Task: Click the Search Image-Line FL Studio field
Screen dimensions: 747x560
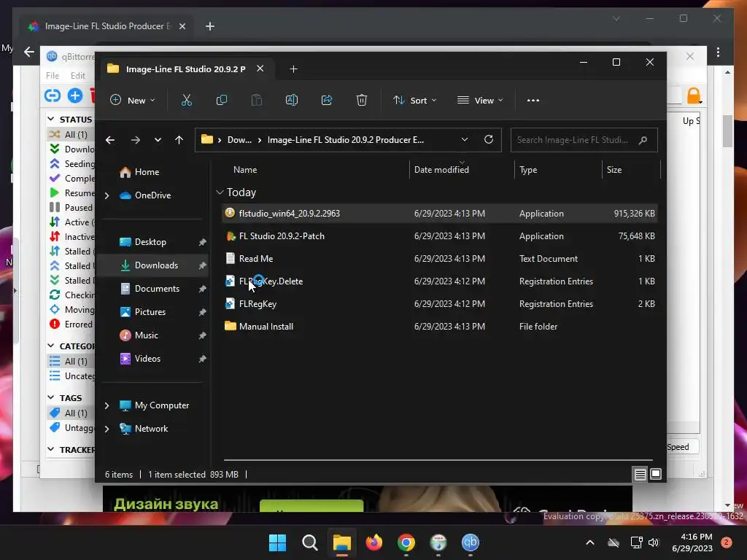Action: coord(584,140)
